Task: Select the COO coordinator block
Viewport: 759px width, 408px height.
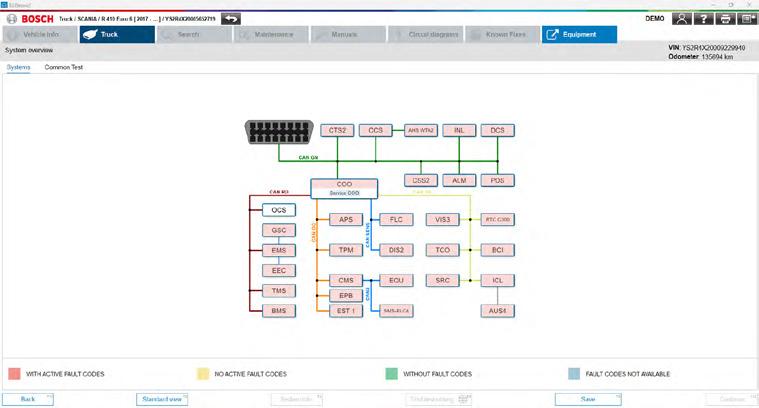Action: tap(344, 188)
